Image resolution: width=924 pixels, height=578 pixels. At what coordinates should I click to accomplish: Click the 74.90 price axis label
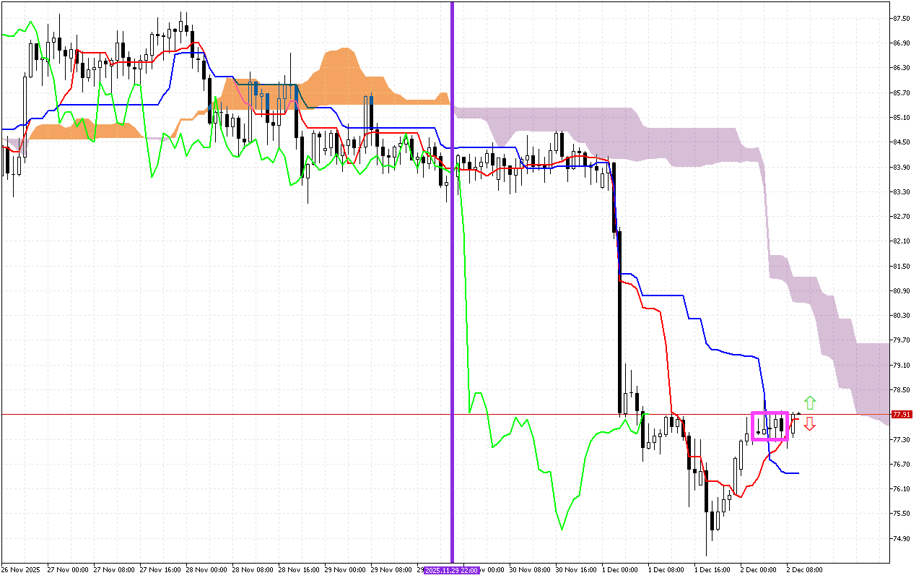tap(900, 538)
